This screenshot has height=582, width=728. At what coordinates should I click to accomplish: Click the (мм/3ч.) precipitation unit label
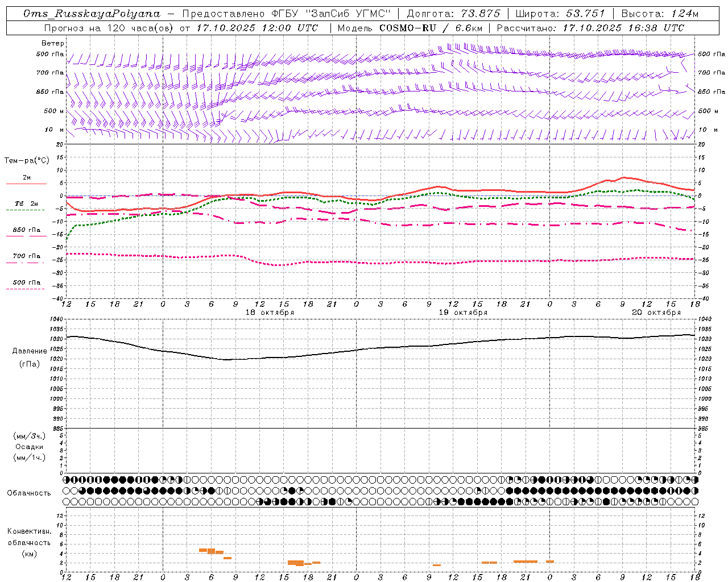[30, 436]
